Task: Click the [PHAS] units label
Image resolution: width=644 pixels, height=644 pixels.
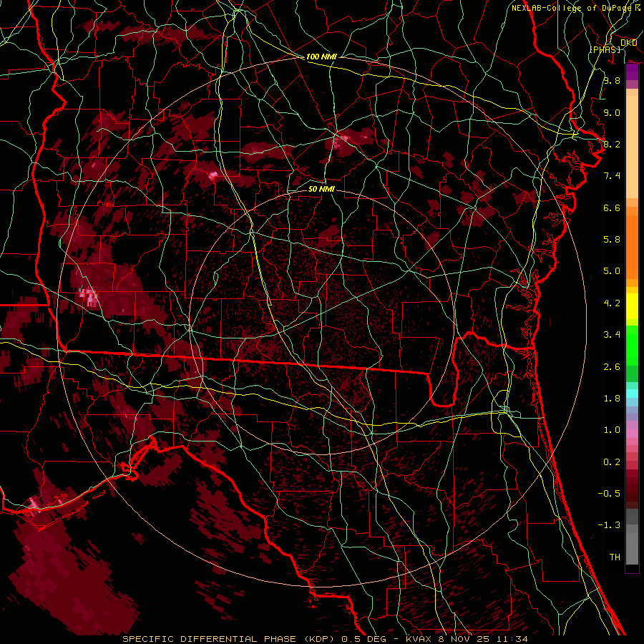Action: click(x=605, y=49)
